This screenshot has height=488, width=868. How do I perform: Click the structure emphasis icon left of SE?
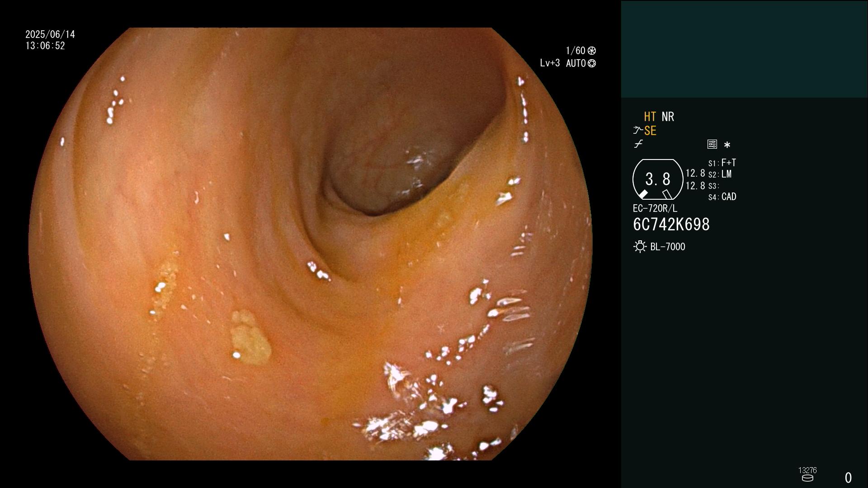(638, 131)
